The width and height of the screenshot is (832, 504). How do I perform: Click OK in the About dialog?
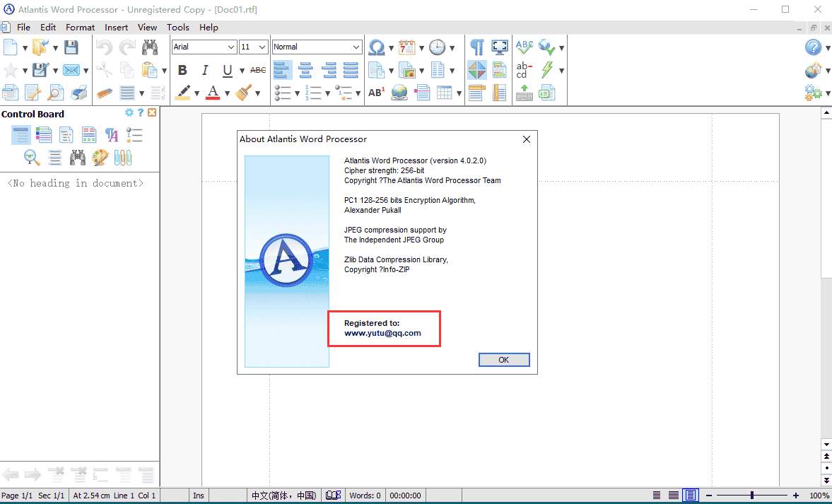[503, 360]
